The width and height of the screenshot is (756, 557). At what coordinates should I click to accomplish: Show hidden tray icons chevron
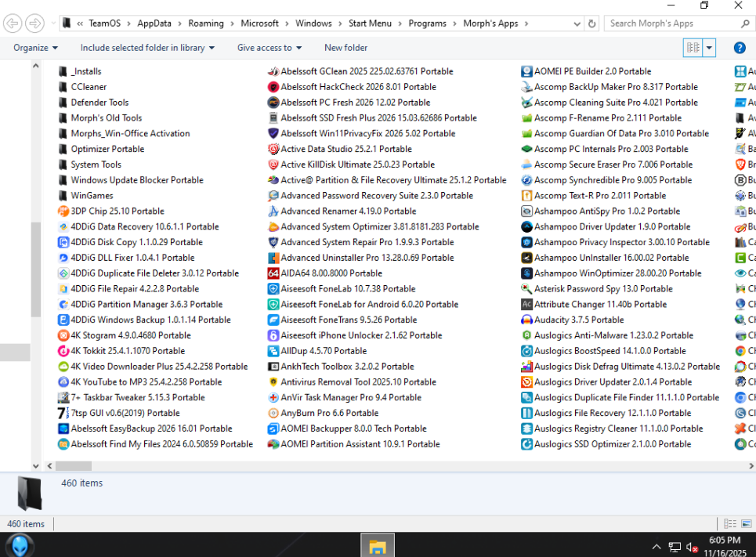(x=657, y=547)
